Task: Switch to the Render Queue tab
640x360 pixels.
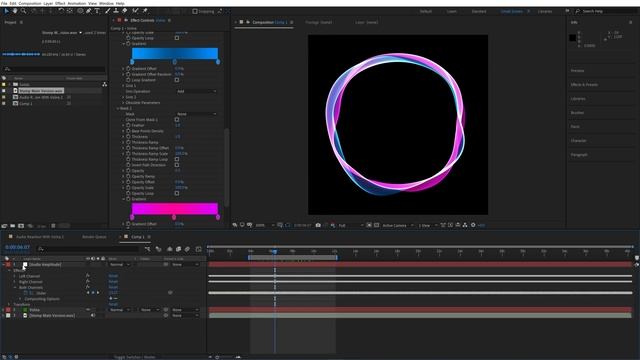Action: [x=94, y=237]
